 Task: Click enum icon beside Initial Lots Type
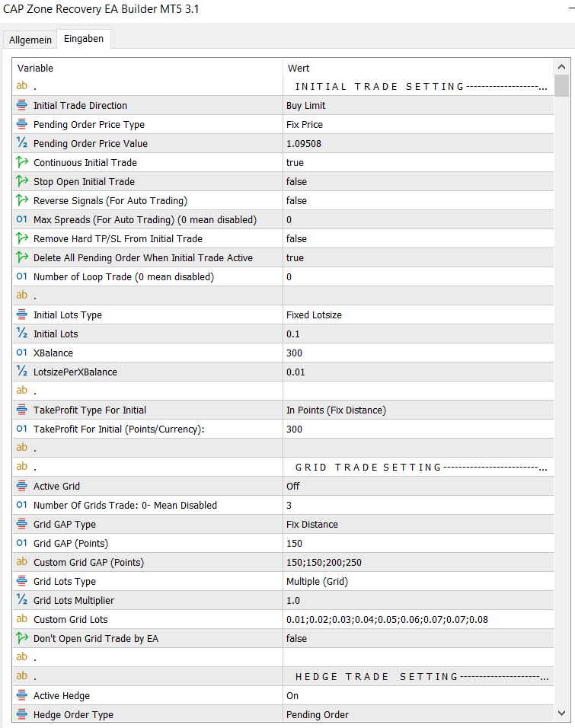point(22,315)
